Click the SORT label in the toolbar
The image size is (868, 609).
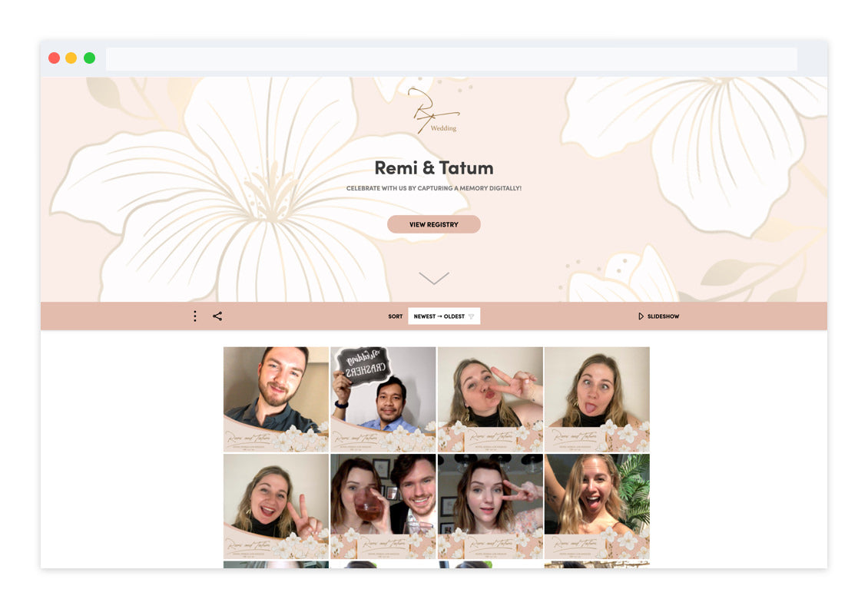click(x=395, y=316)
